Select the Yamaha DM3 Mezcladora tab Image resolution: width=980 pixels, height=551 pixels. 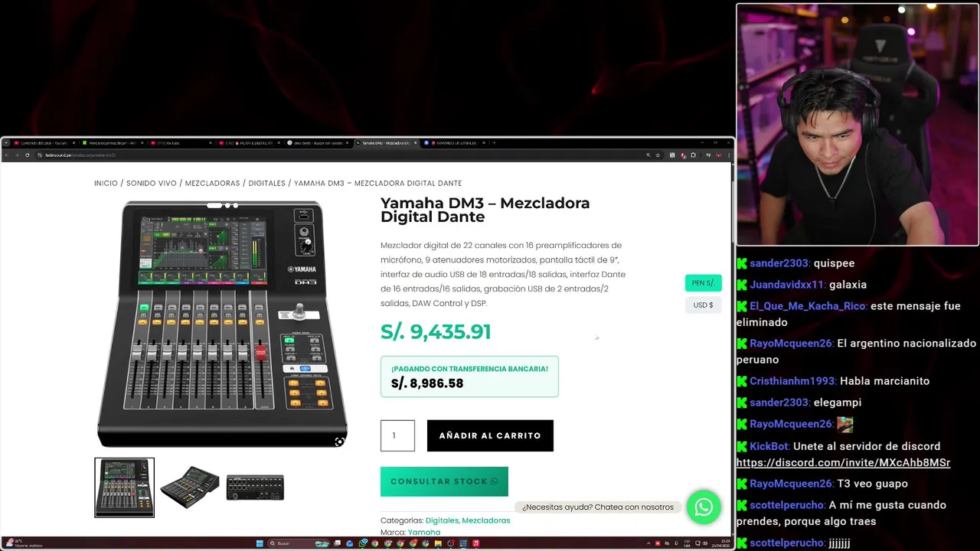pos(385,143)
